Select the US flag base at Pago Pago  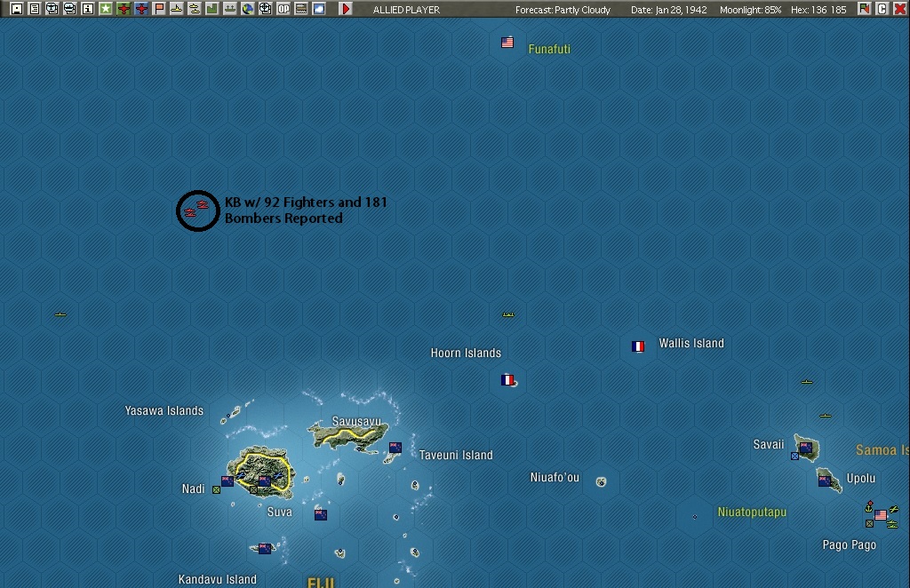881,515
